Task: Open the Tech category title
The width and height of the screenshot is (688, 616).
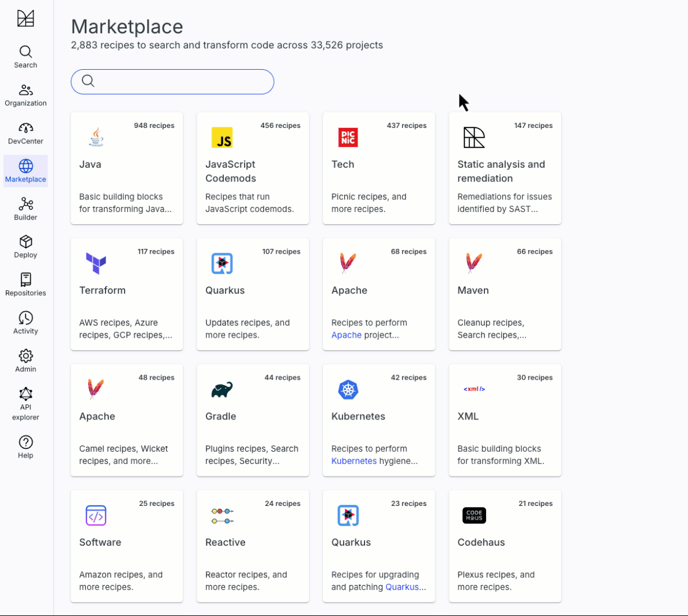Action: coord(343,164)
